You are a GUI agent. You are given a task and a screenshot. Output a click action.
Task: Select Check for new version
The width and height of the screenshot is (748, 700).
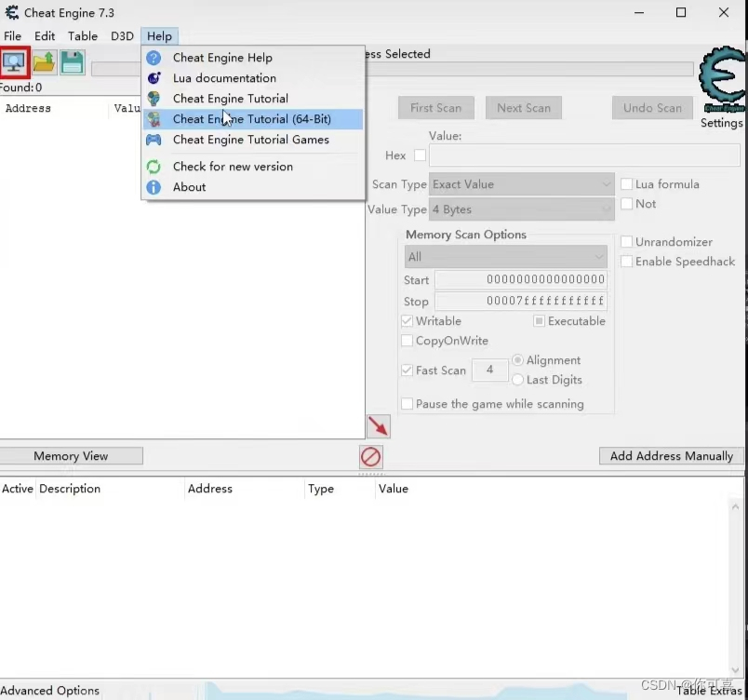(x=253, y=167)
